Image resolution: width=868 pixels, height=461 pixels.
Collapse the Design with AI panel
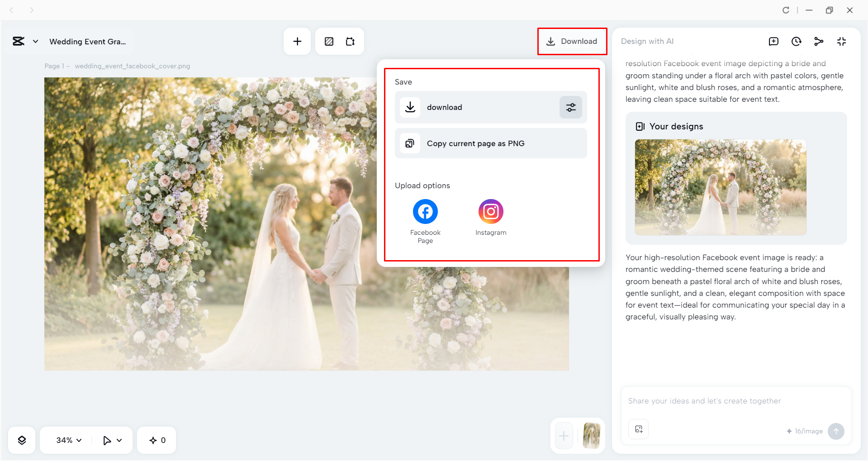(x=841, y=42)
